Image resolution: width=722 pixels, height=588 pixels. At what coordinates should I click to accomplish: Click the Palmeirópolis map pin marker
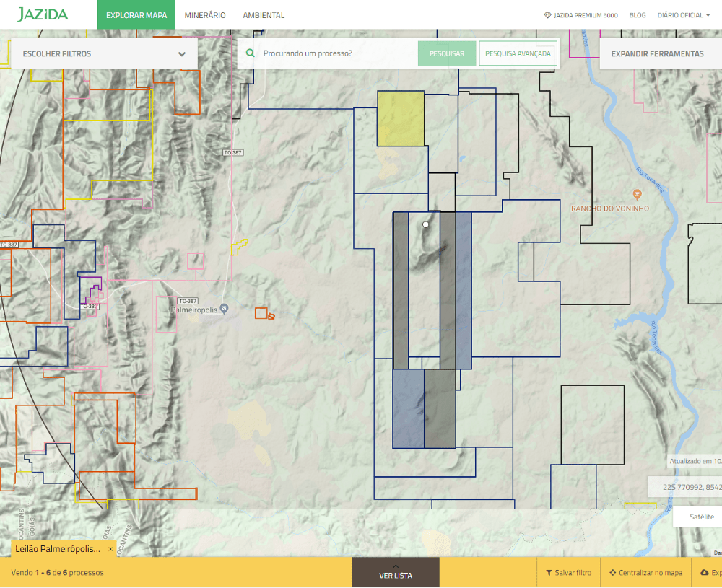pos(225,309)
